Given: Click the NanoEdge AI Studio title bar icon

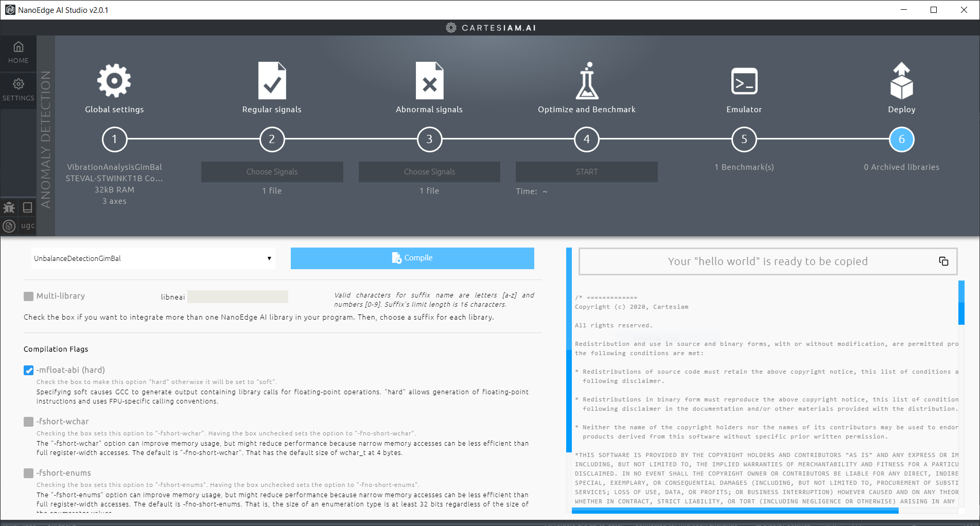Looking at the screenshot, I should pos(10,10).
